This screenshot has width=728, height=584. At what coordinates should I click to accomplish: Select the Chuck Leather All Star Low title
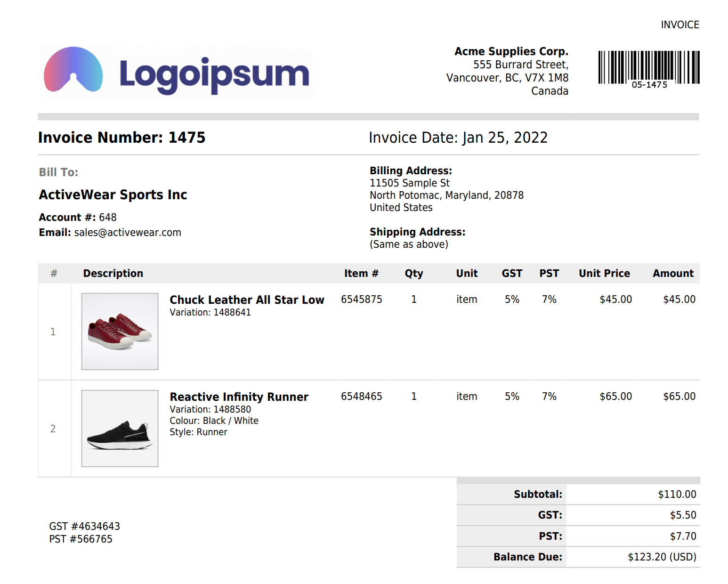click(247, 300)
